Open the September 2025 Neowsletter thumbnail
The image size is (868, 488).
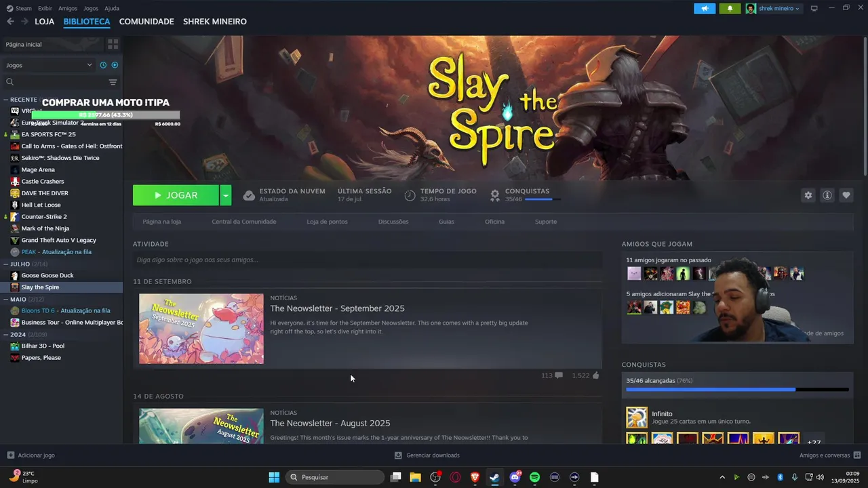[x=201, y=329]
